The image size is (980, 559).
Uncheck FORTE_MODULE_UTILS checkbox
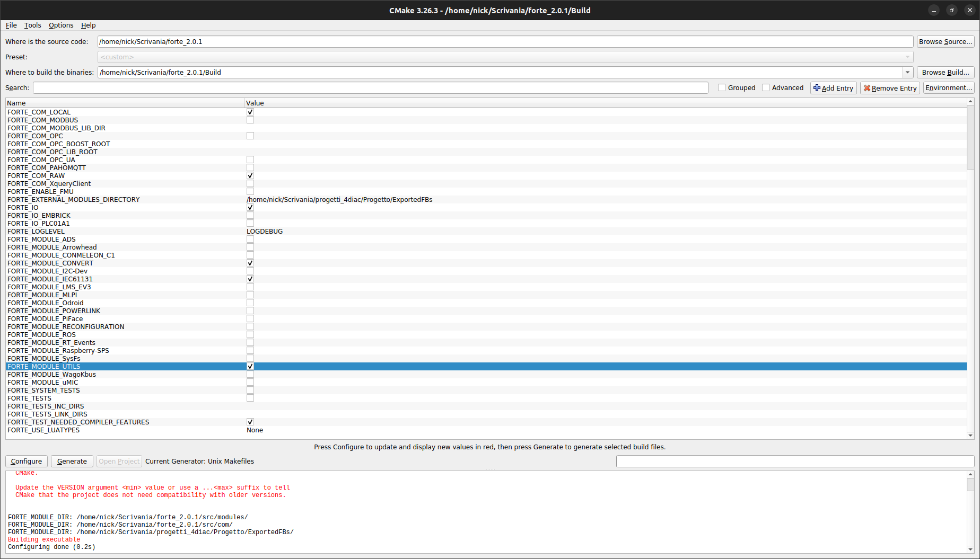pyautogui.click(x=250, y=366)
